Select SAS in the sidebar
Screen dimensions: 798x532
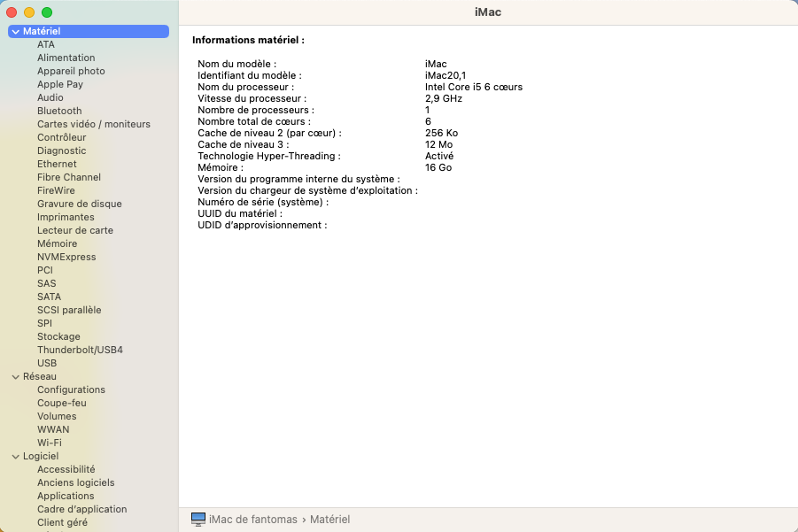[x=47, y=283]
